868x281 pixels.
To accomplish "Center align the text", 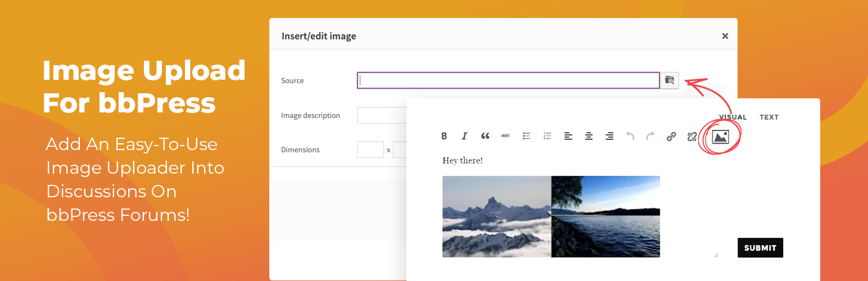I will click(x=589, y=136).
